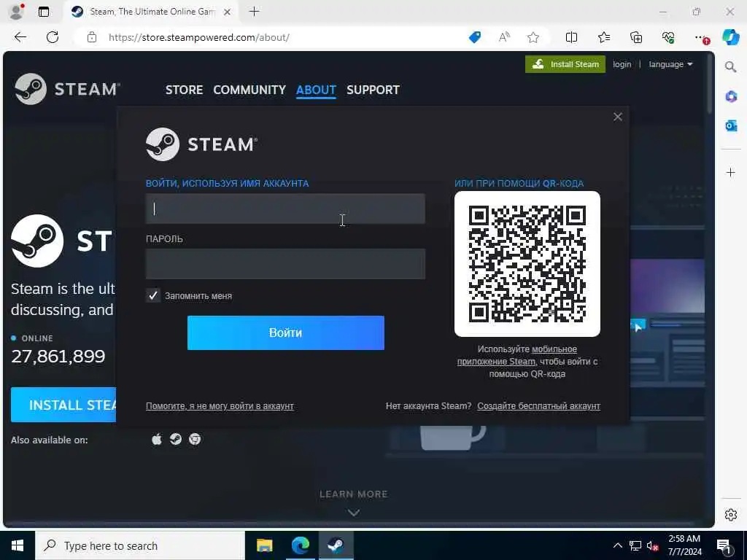Click the taskbar search box
This screenshot has width=747, height=560.
140,545
